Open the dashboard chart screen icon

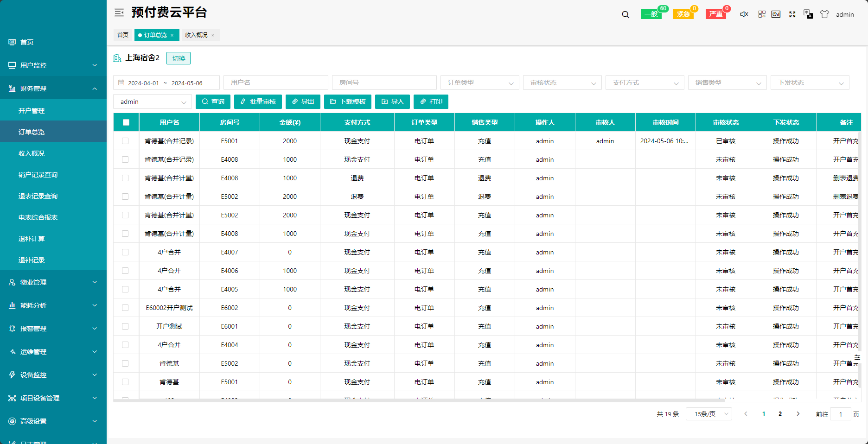pos(776,14)
